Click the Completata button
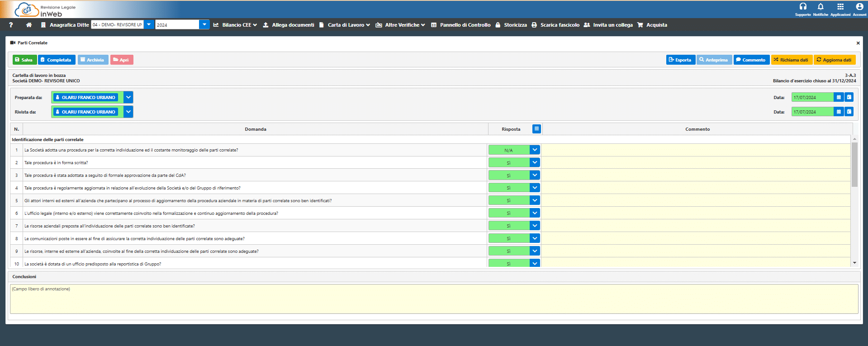This screenshot has height=346, width=868. 57,60
